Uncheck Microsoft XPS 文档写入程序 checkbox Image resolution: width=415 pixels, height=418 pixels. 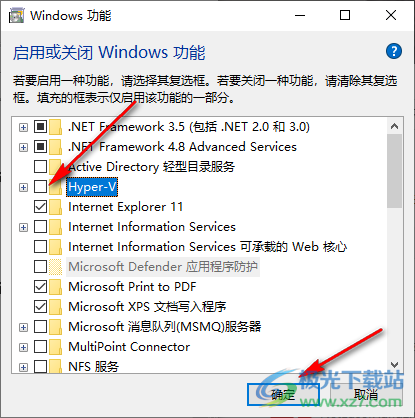(40, 307)
